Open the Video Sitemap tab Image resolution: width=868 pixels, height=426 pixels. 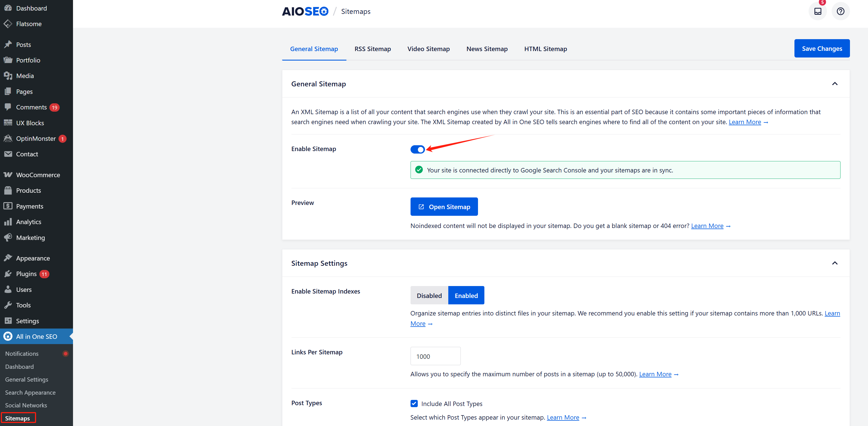coord(428,49)
